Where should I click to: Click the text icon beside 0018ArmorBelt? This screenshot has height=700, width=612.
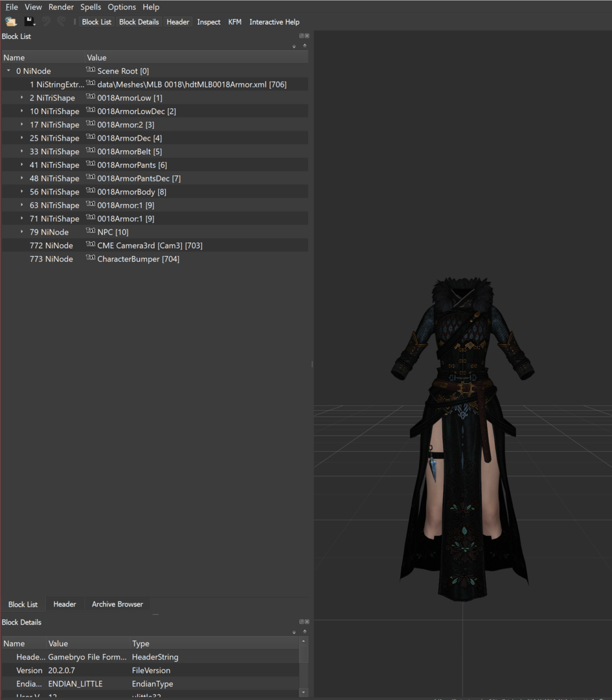91,150
